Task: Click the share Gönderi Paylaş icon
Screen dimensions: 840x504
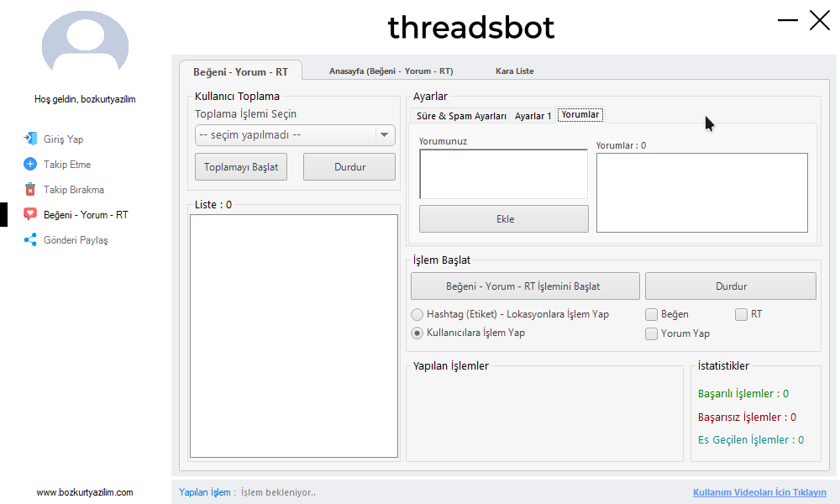Action: tap(30, 239)
